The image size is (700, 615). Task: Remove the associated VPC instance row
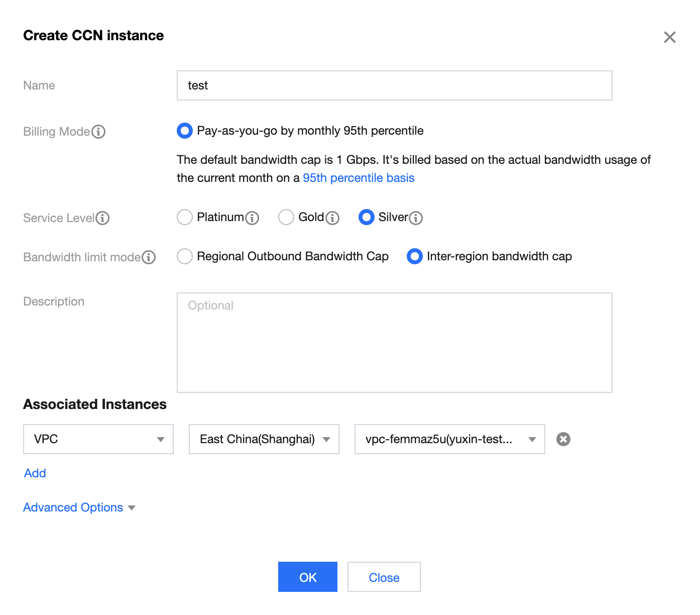tap(563, 439)
